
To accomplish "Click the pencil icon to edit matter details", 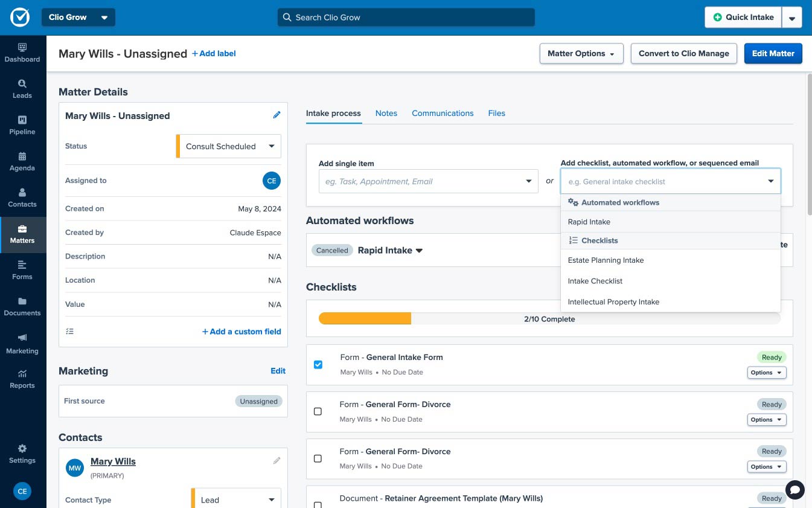I will (277, 115).
